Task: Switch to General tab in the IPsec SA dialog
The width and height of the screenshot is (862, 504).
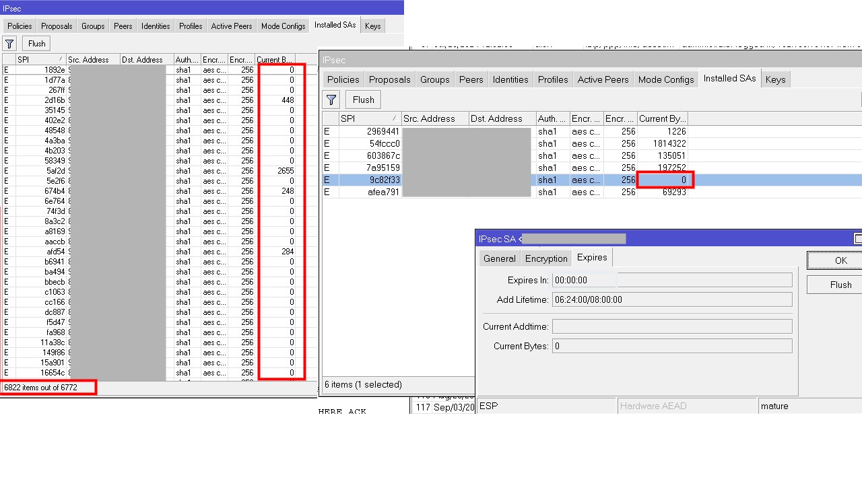Action: 500,258
